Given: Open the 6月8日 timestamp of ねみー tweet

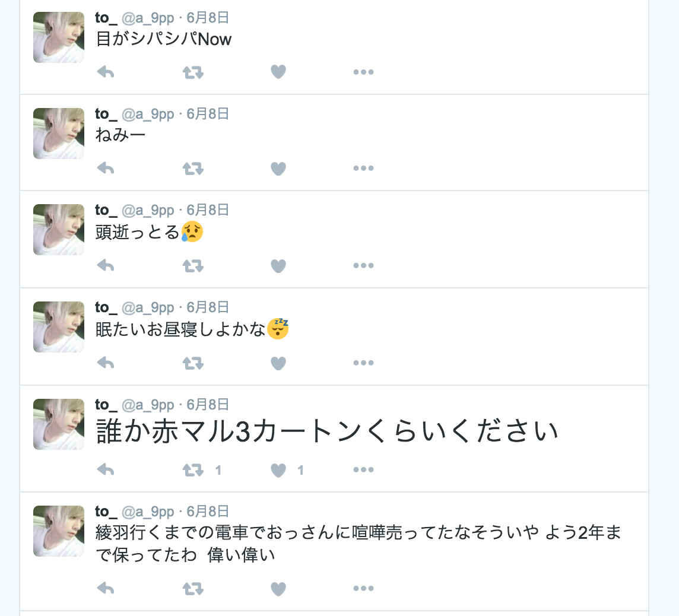Looking at the screenshot, I should (x=207, y=114).
